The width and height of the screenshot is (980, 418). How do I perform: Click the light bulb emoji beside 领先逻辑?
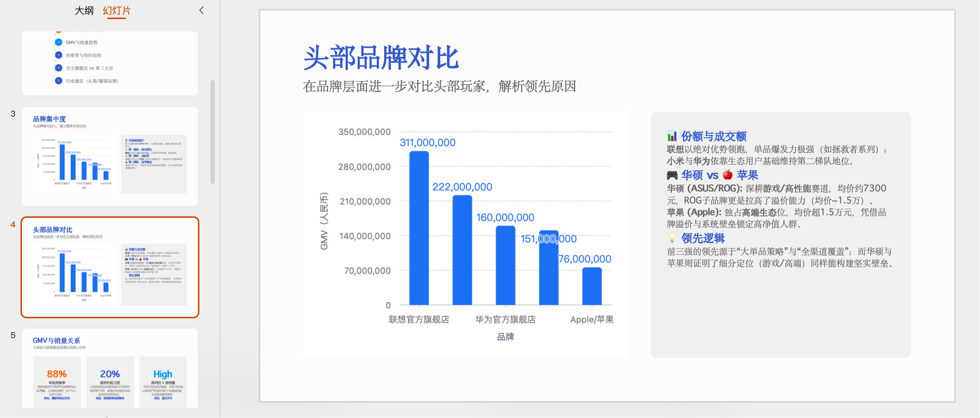[672, 238]
